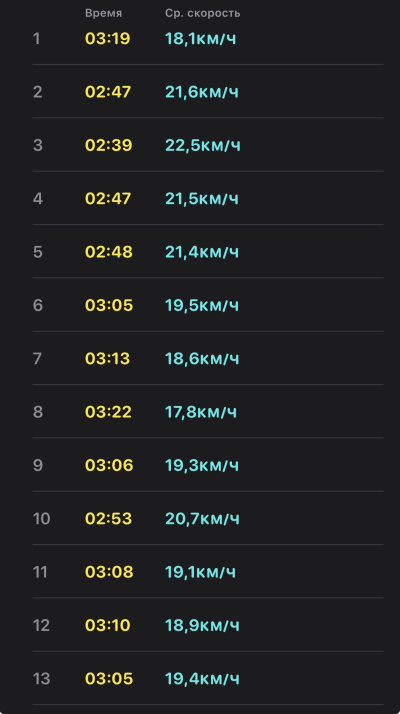Click the 18,1км/ч speed in lap 1

[201, 39]
